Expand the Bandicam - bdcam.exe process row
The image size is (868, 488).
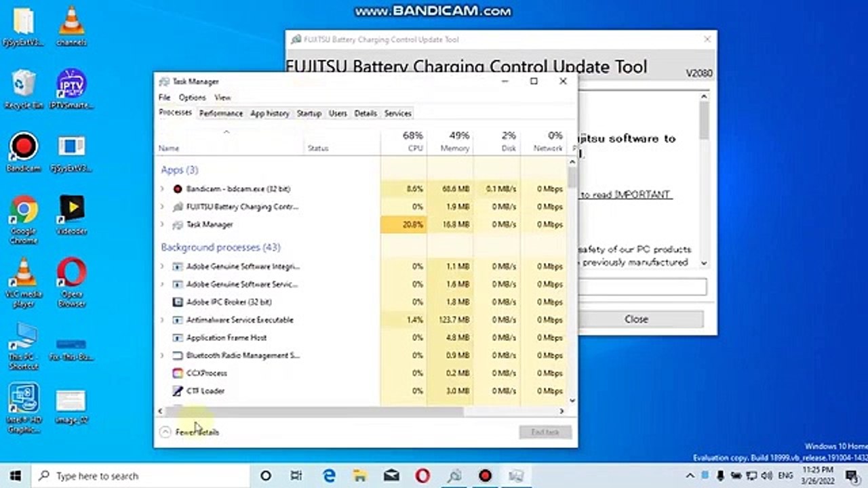(162, 189)
